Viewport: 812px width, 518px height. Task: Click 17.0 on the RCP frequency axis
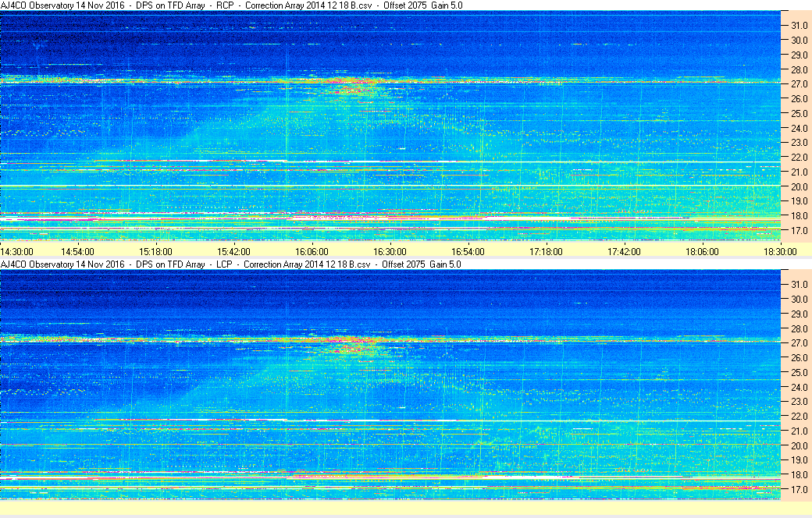[x=799, y=230]
